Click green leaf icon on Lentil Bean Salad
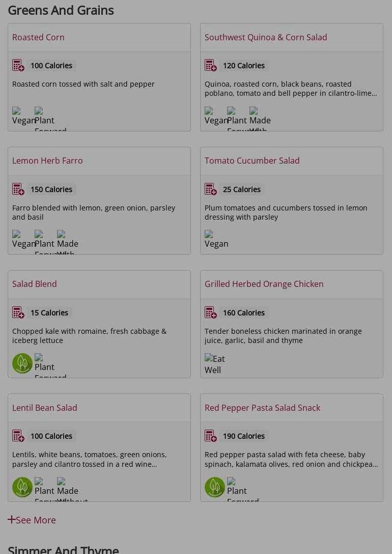Viewport: 392px width, 554px height. pyautogui.click(x=22, y=487)
